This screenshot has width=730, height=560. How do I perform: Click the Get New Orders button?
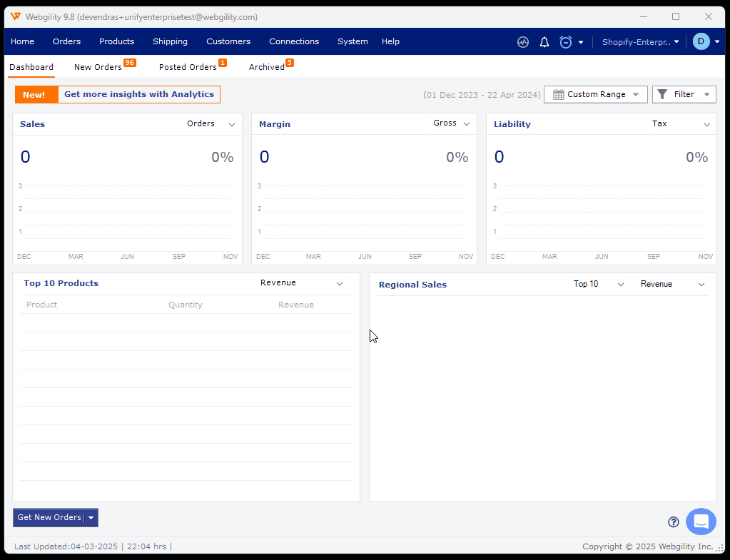[49, 518]
